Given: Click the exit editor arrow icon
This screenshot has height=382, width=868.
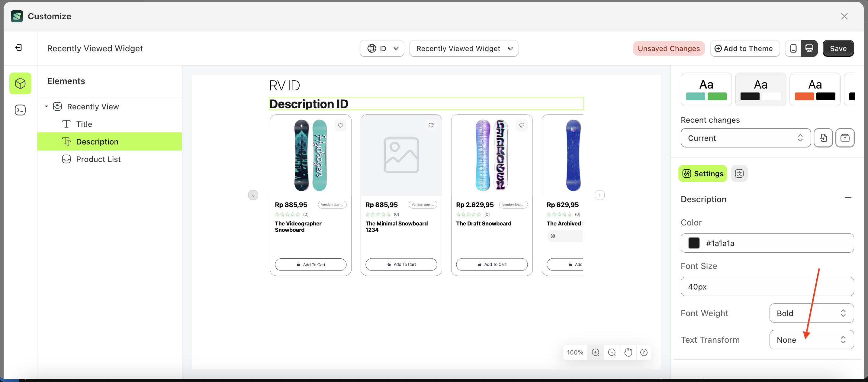Looking at the screenshot, I should [19, 47].
